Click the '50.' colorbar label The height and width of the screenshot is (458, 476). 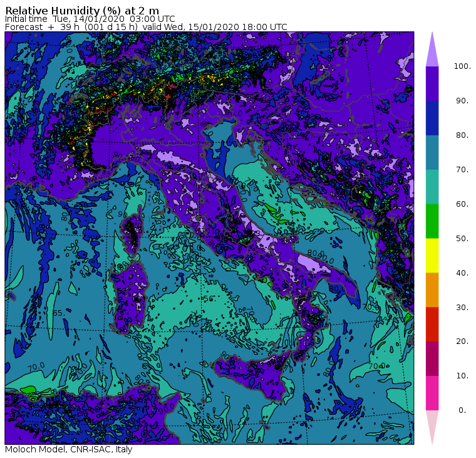462,239
